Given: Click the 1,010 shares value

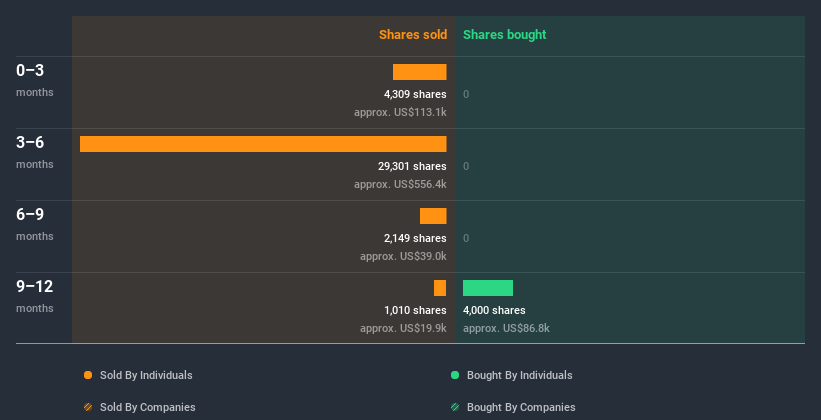Looking at the screenshot, I should pyautogui.click(x=415, y=310).
